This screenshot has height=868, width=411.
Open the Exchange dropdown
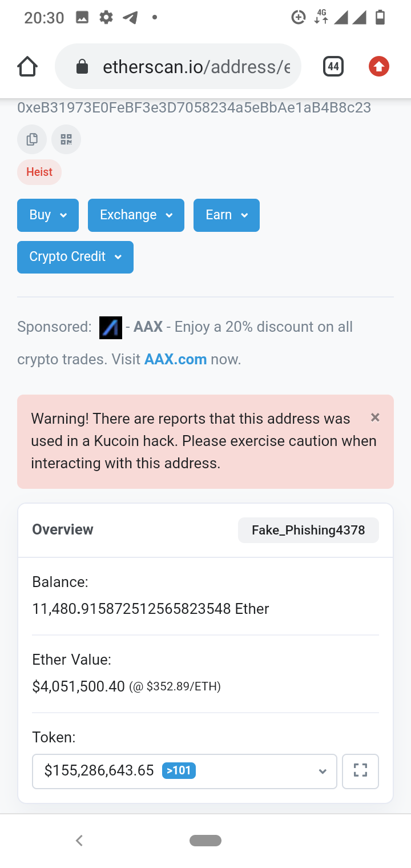136,215
